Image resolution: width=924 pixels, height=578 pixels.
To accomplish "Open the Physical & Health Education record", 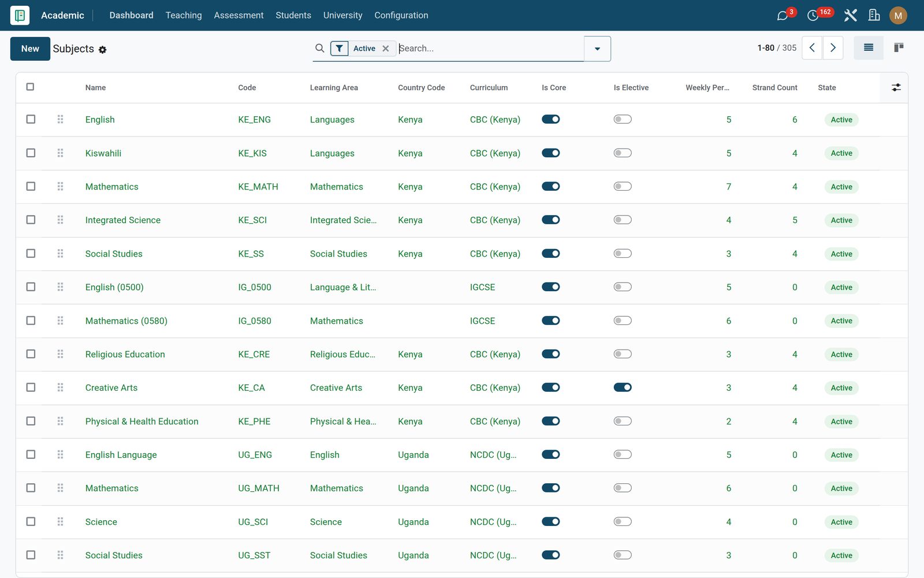I will tap(141, 421).
